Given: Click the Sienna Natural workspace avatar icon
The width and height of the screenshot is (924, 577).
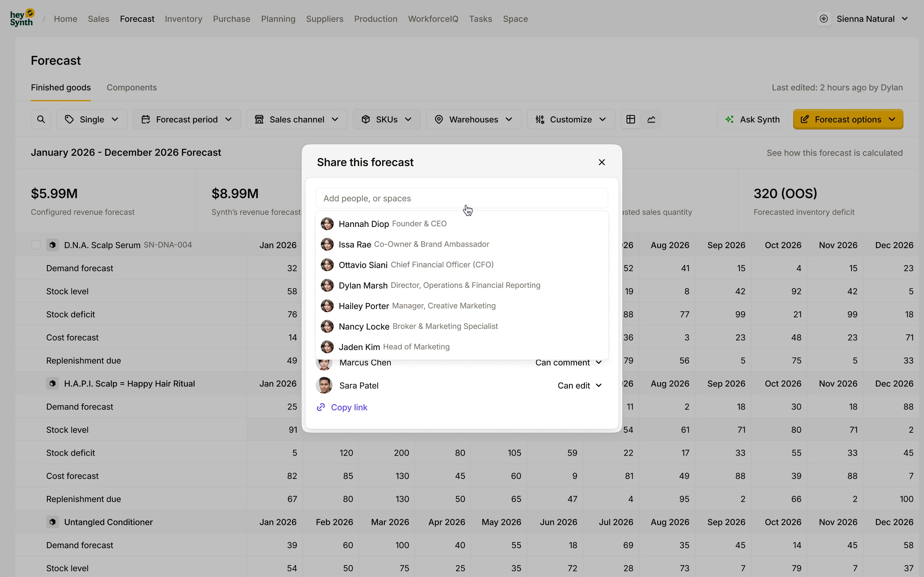Looking at the screenshot, I should tap(824, 19).
